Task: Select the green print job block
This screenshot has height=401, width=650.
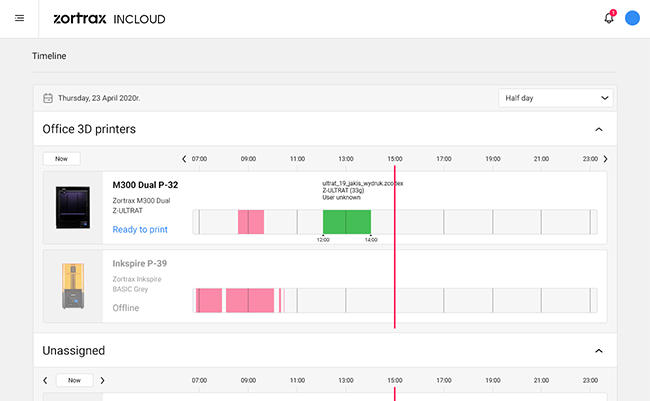Action: click(347, 222)
